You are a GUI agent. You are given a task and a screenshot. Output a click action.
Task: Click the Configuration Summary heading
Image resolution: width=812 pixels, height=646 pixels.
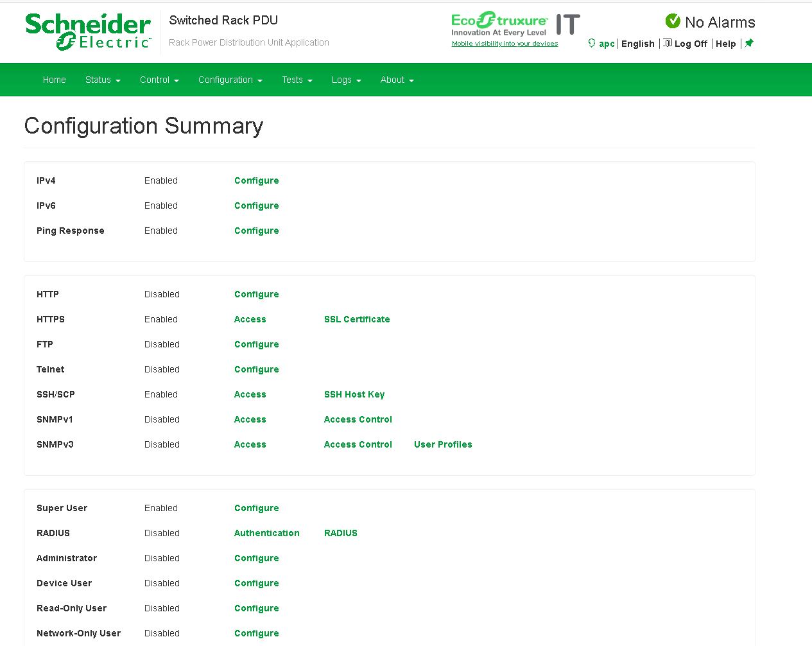(144, 126)
